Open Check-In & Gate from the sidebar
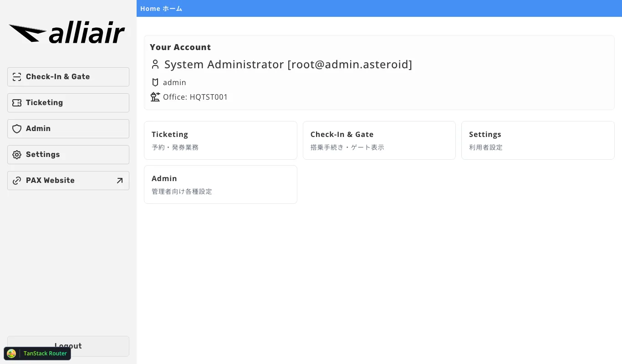This screenshot has width=622, height=364. (68, 77)
